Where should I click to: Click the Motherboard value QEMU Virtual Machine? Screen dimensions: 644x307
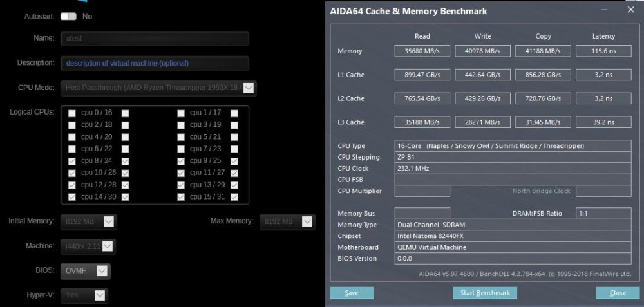[x=513, y=247]
